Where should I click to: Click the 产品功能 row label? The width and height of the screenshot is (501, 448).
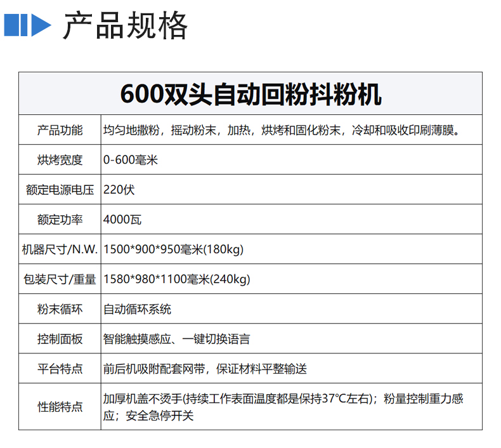60,131
